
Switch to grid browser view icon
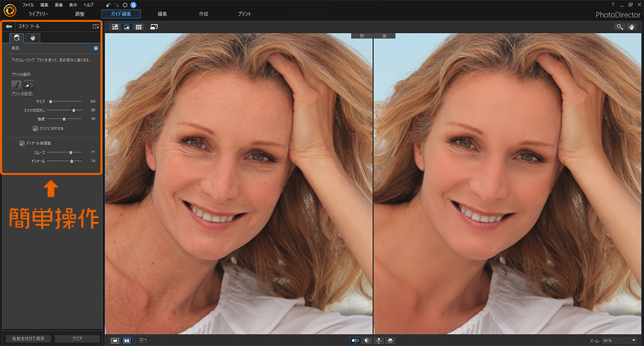pyautogui.click(x=139, y=27)
